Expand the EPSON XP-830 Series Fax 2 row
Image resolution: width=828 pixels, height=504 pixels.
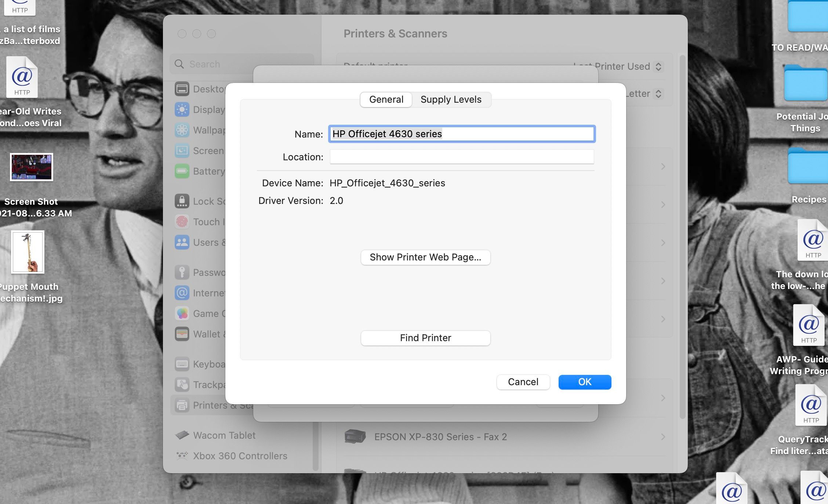point(662,437)
